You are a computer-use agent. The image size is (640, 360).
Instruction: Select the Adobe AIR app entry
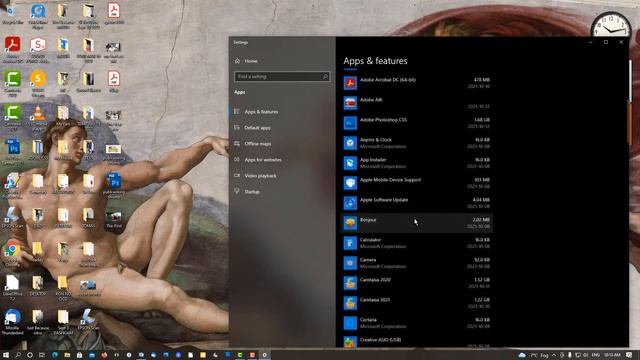[416, 103]
